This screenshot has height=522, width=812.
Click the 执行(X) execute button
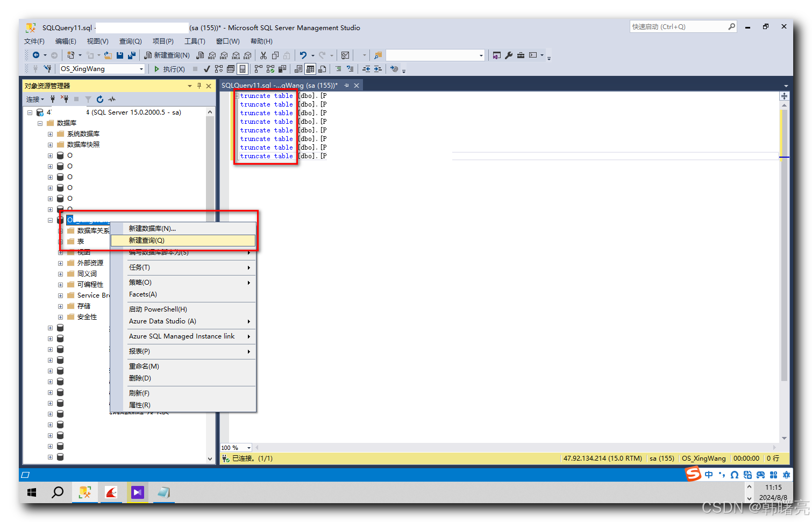[x=169, y=69]
